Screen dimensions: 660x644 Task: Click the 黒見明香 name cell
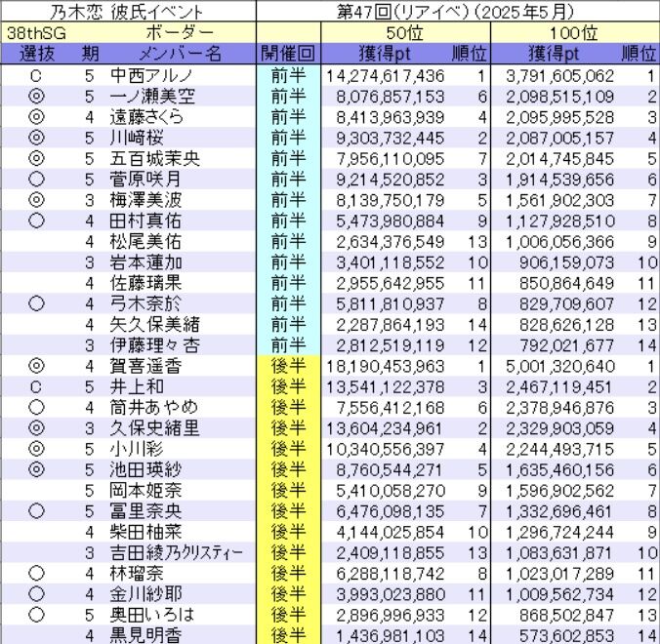click(x=145, y=635)
